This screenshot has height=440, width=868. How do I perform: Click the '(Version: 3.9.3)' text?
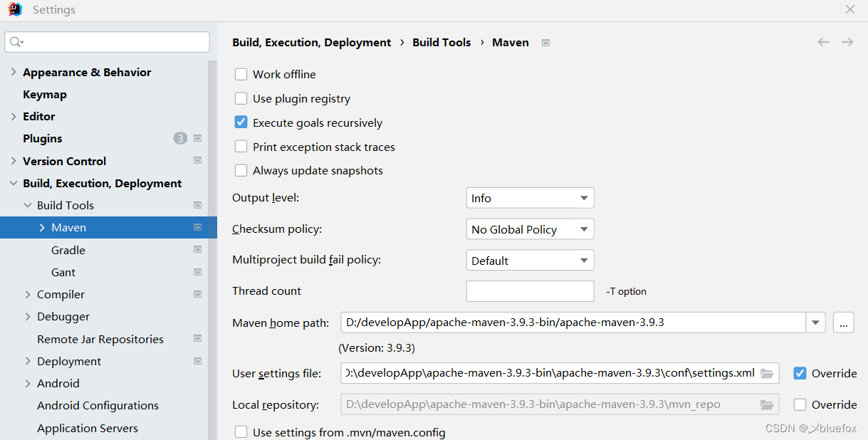(377, 347)
